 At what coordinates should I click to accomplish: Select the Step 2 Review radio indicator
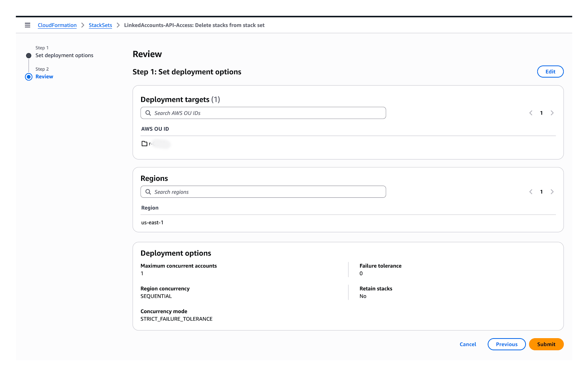pyautogui.click(x=29, y=77)
